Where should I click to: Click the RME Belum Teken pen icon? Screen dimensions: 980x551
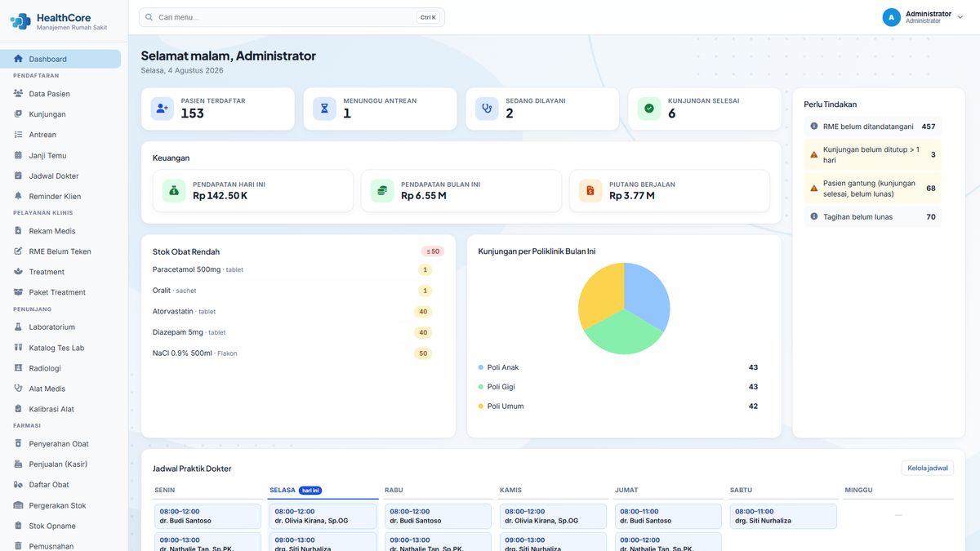click(18, 251)
